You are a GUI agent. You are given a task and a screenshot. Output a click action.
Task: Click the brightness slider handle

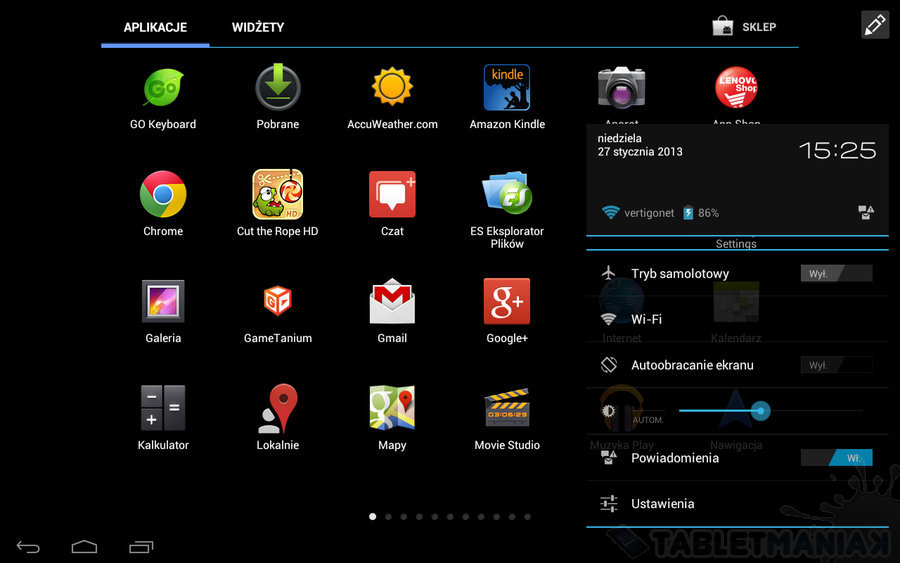click(761, 411)
